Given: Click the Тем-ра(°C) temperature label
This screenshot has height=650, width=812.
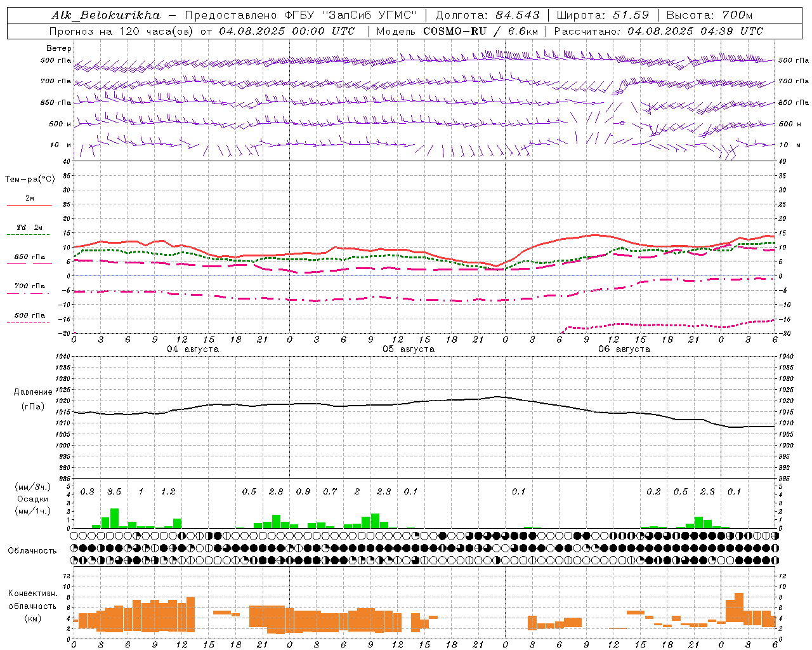Looking at the screenshot, I should click(30, 180).
